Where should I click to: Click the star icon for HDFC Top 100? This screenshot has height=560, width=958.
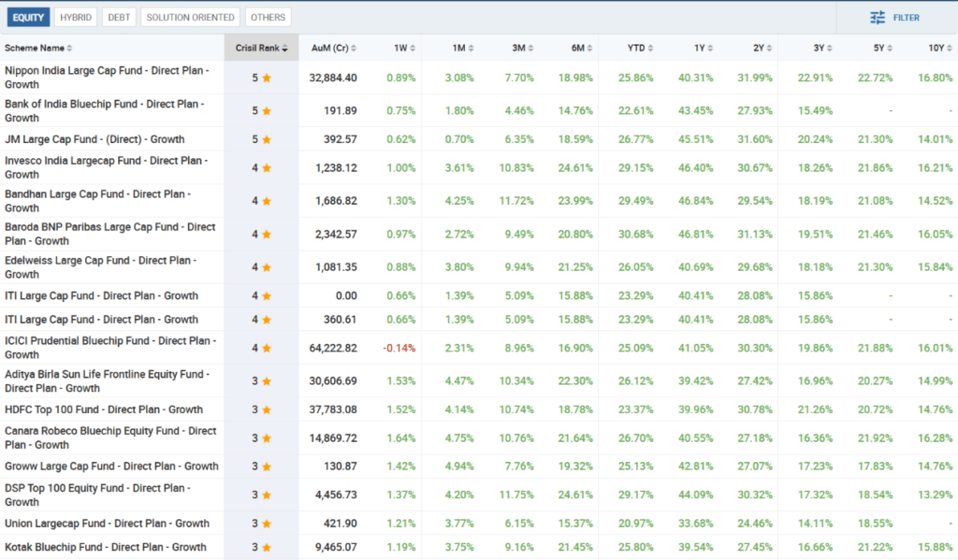point(267,409)
